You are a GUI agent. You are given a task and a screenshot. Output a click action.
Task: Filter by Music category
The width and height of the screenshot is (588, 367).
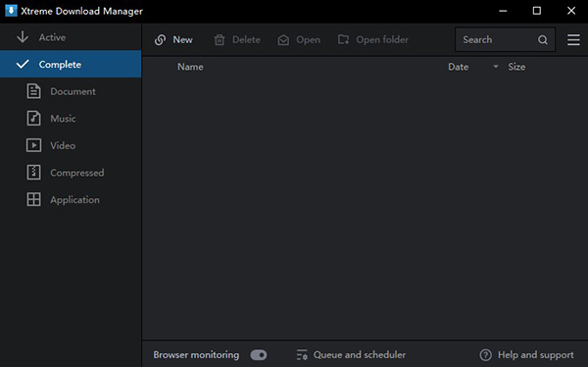pos(71,119)
